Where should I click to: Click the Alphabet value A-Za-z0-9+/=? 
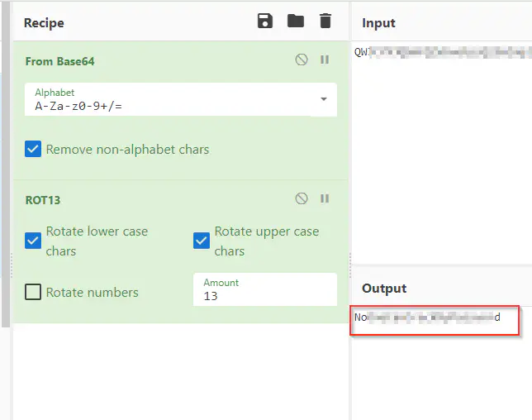coord(78,107)
